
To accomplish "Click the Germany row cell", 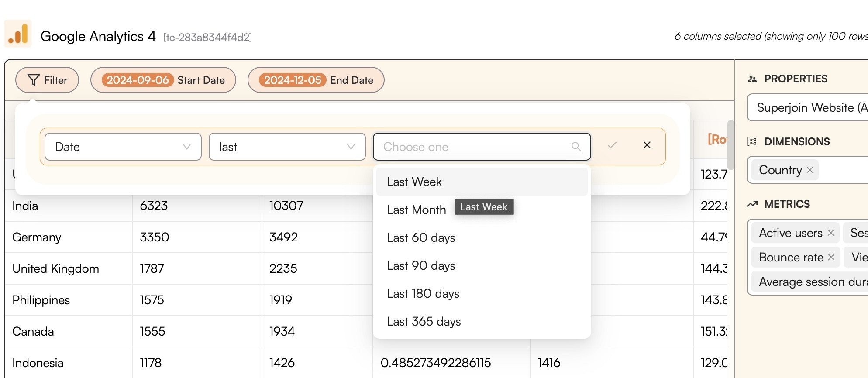I will pos(69,237).
